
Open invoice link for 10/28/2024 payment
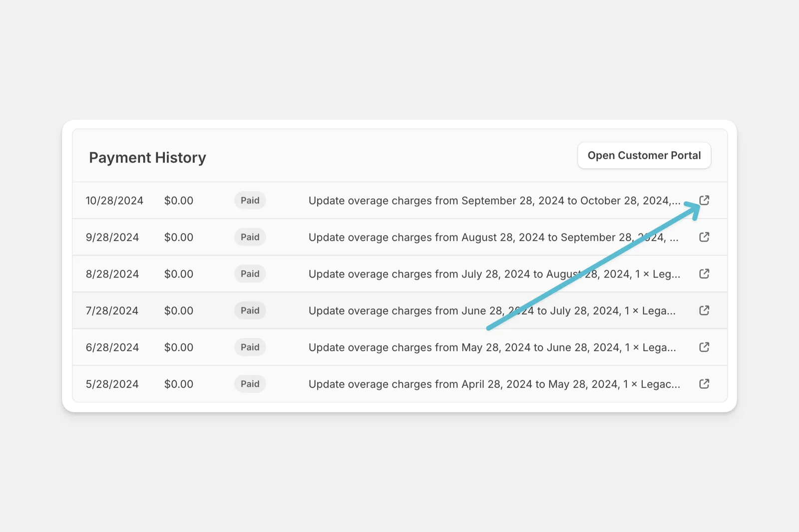click(x=704, y=200)
